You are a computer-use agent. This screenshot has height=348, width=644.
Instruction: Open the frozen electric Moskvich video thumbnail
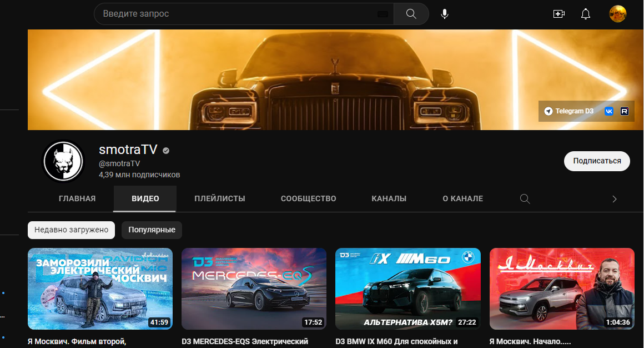coord(100,289)
